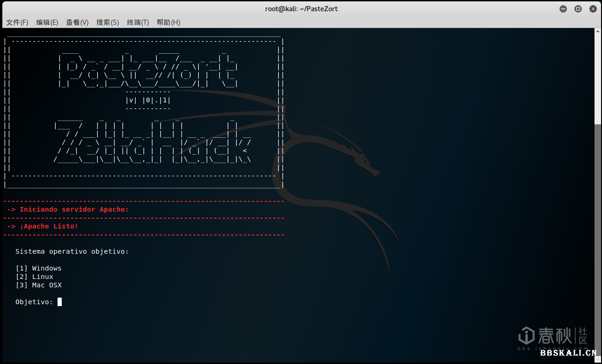Open the 编辑(E) menu

(x=47, y=22)
